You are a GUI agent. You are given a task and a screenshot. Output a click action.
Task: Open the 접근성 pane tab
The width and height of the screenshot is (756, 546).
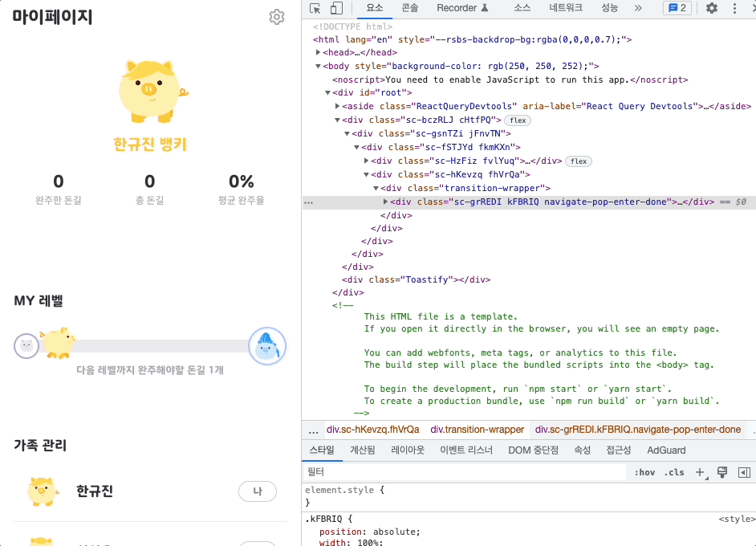click(x=619, y=450)
